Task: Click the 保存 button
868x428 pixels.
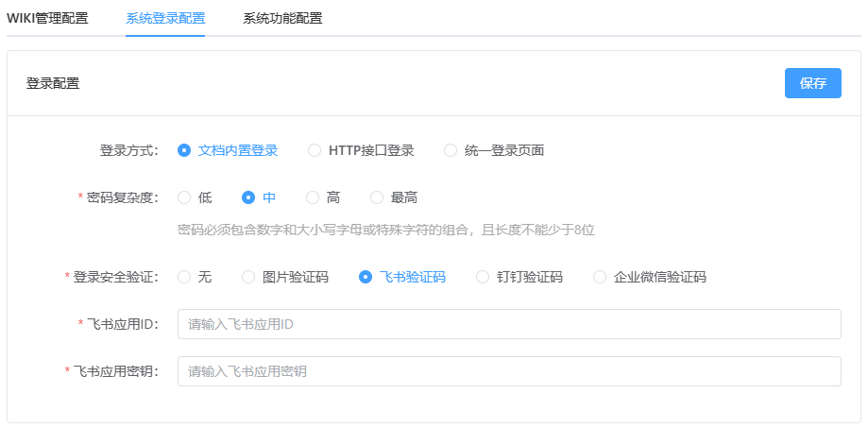Action: coord(812,83)
